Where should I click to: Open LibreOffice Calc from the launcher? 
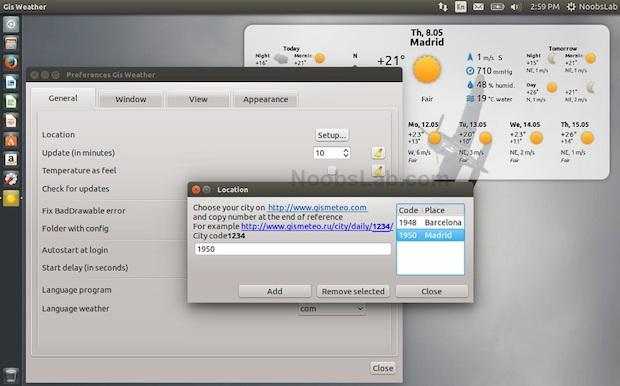[11, 101]
